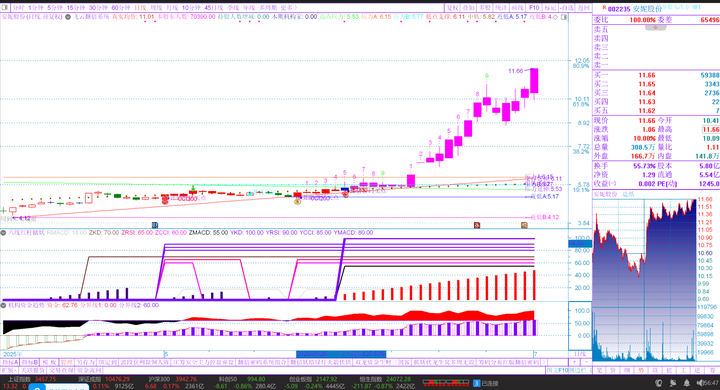Switch to the 分时 intraday view
Image resolution: width=720 pixels, height=390 pixels.
tap(18, 8)
